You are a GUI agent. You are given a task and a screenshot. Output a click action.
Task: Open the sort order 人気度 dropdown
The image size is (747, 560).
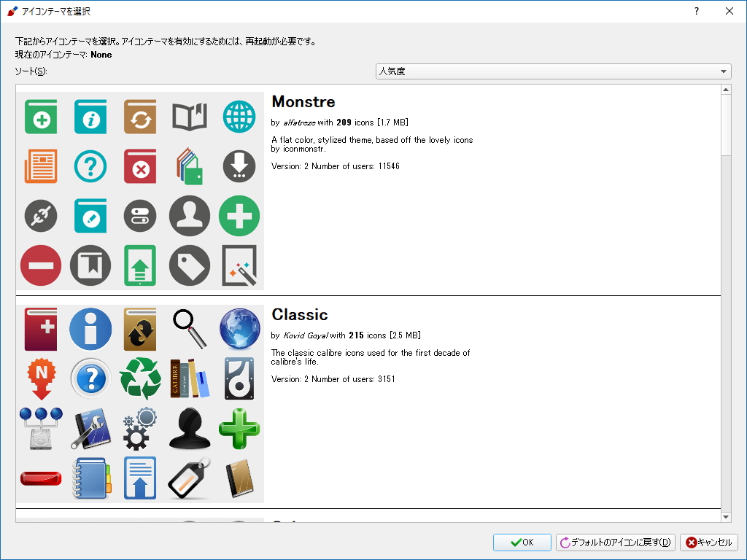point(553,71)
